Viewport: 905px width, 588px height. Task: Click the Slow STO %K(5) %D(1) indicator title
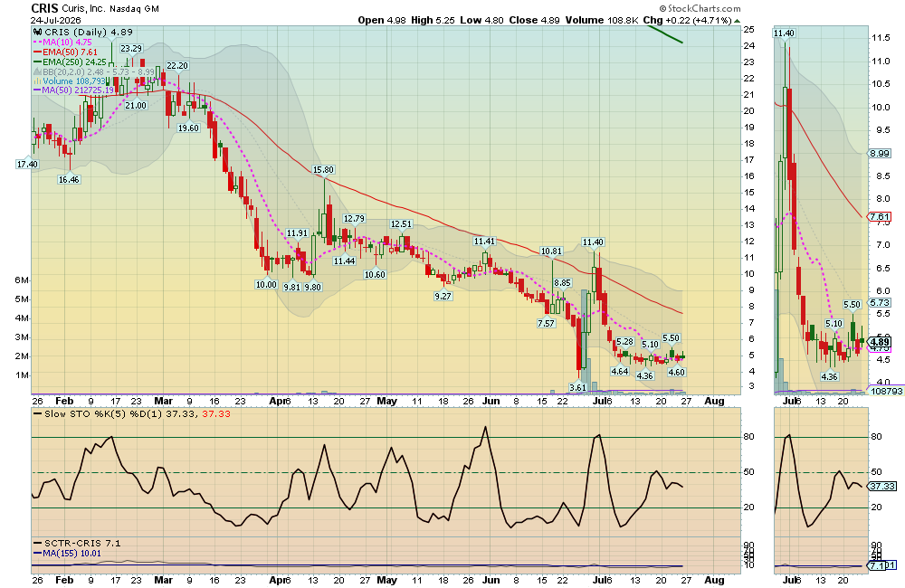(105, 413)
